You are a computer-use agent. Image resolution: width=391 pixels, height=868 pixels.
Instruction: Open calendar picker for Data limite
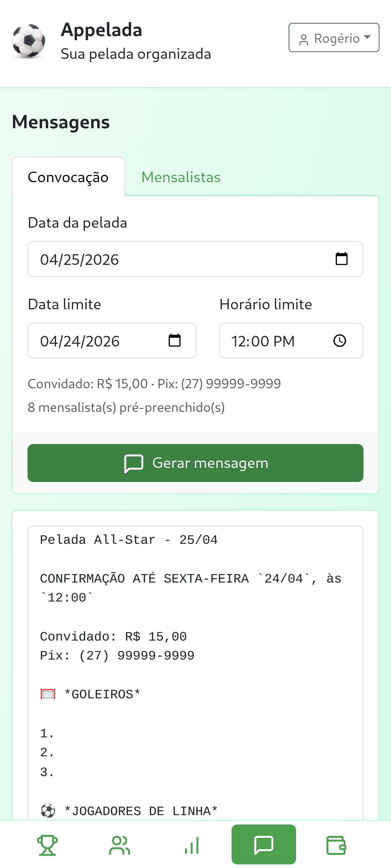[x=174, y=340]
